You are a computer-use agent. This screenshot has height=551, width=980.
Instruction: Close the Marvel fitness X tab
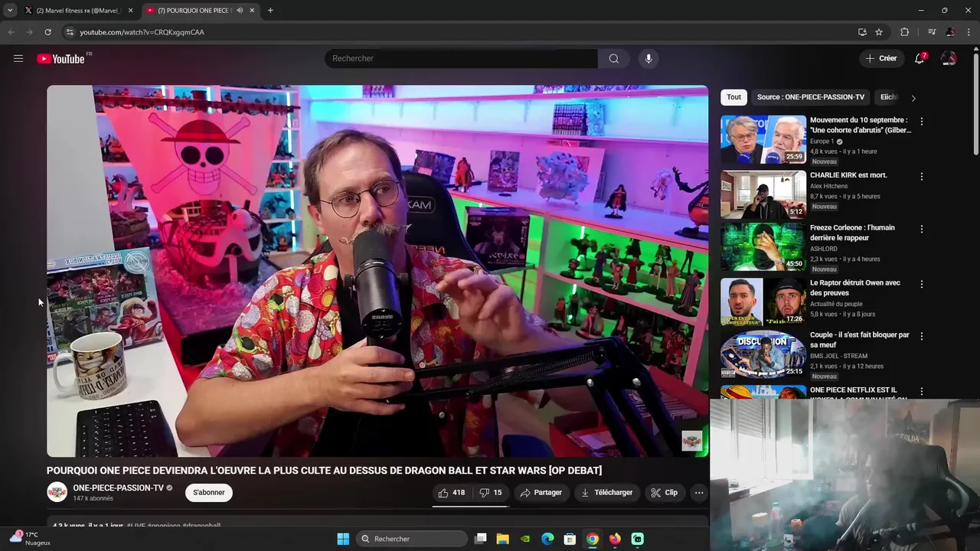point(131,11)
